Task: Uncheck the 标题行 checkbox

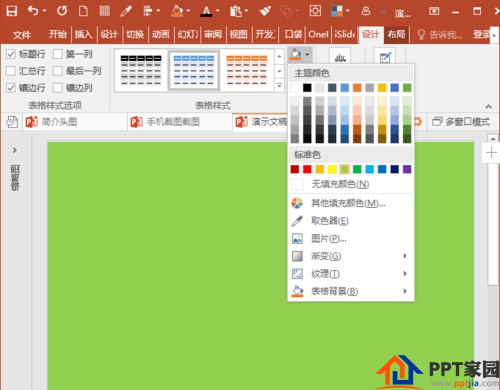Action: pos(11,54)
